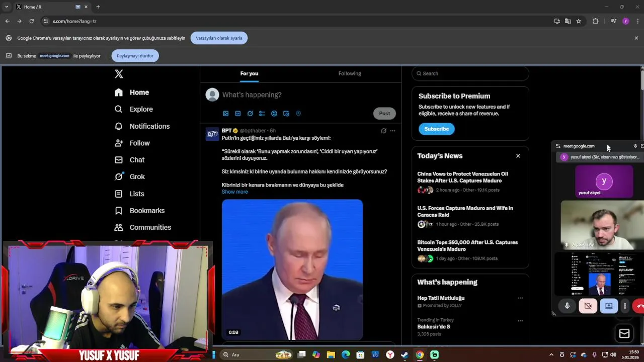Open Explore in the X sidebar
The height and width of the screenshot is (362, 644).
pyautogui.click(x=134, y=109)
